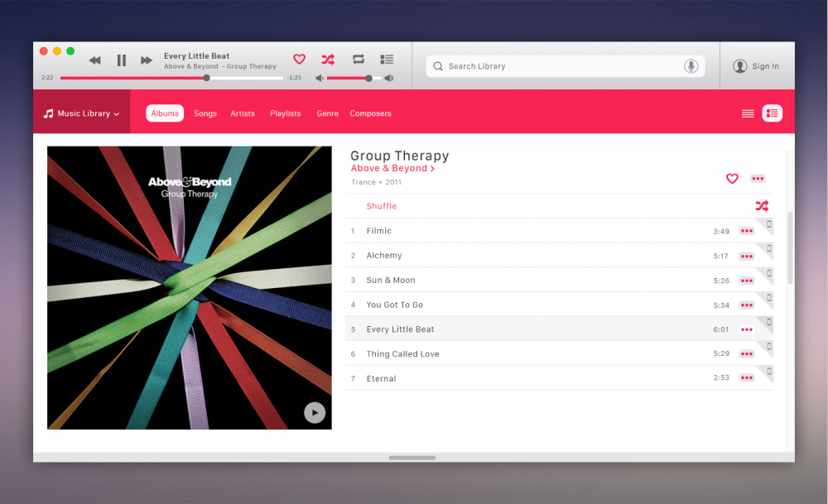Open more options for Thing Called Love
This screenshot has width=828, height=504.
pyautogui.click(x=747, y=354)
